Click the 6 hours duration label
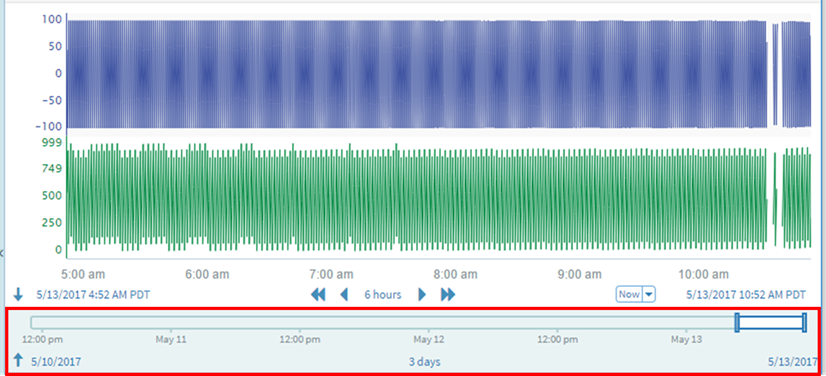 (382, 294)
